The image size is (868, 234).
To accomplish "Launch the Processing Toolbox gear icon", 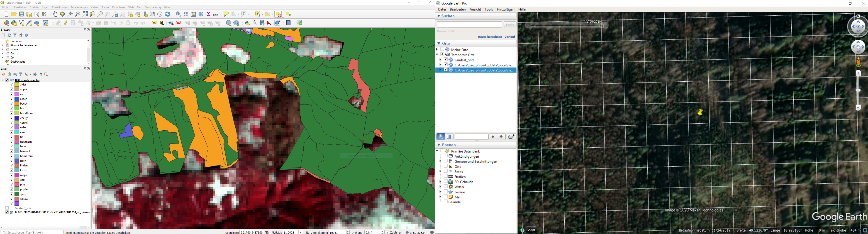I will (x=201, y=14).
